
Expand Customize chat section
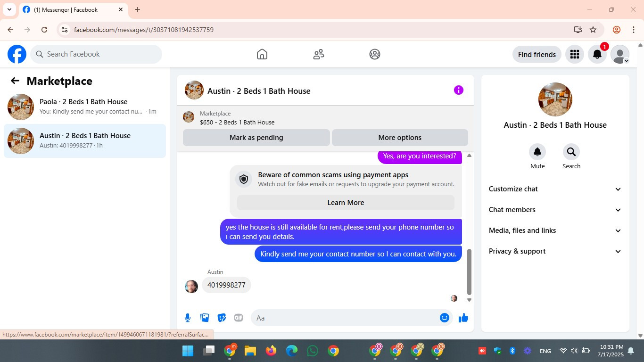tap(555, 189)
